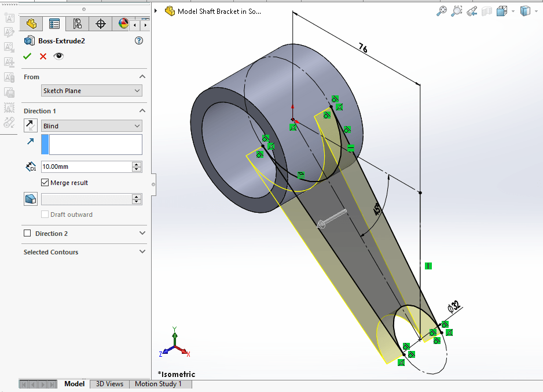Open the 3D Views tab
Image resolution: width=543 pixels, height=392 pixels.
[x=109, y=384]
